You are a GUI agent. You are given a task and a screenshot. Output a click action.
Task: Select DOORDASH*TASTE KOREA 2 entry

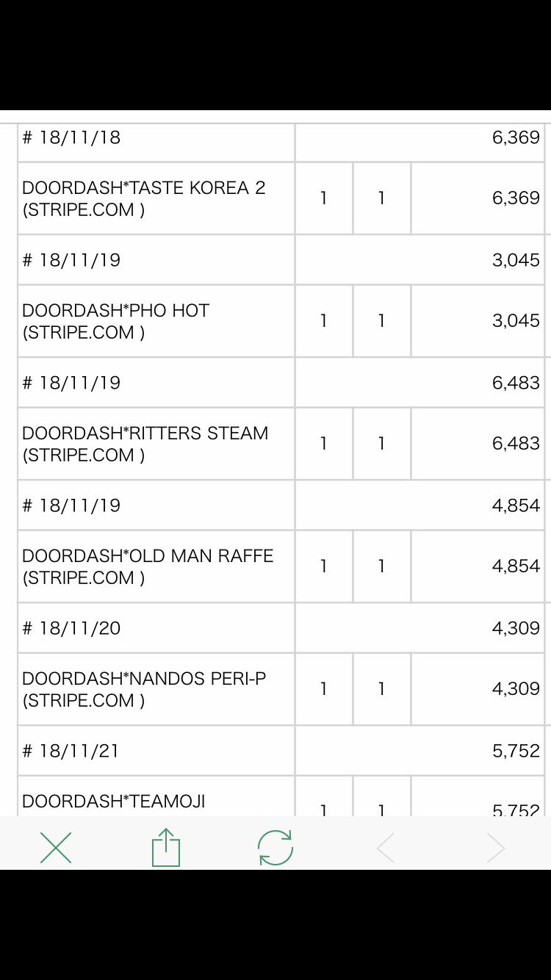coord(144,198)
